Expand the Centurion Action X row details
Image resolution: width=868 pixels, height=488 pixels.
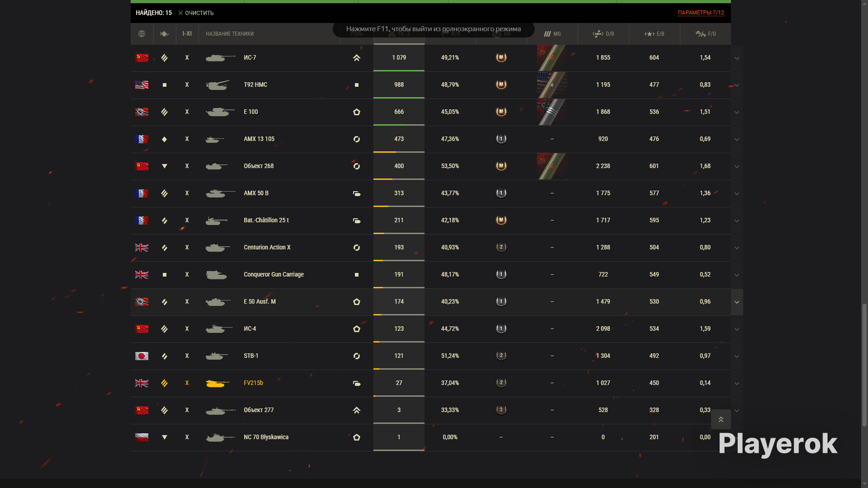pos(737,248)
